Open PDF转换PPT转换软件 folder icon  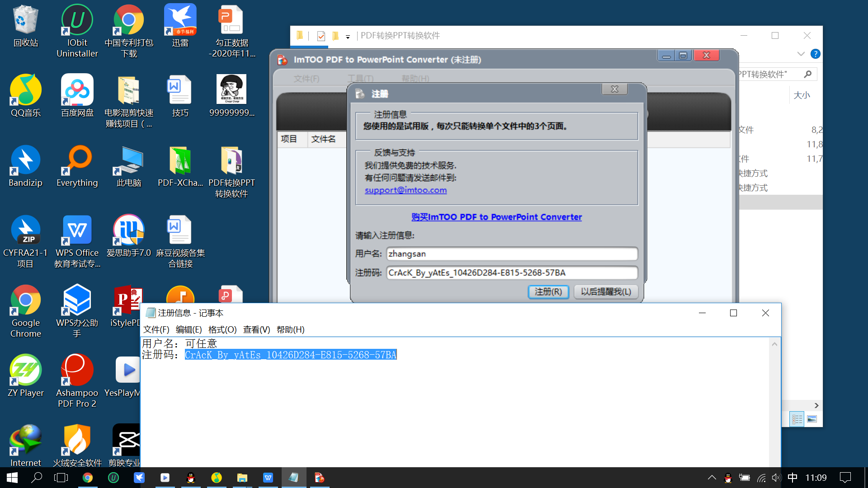tap(231, 172)
